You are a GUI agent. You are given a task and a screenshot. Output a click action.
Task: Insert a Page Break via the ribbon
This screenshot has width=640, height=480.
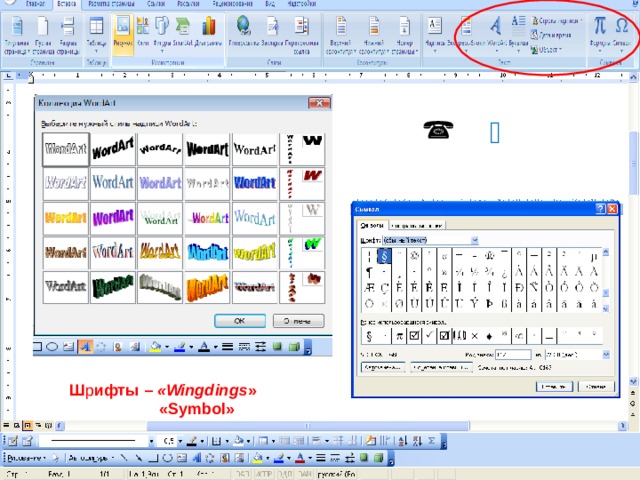tap(68, 35)
